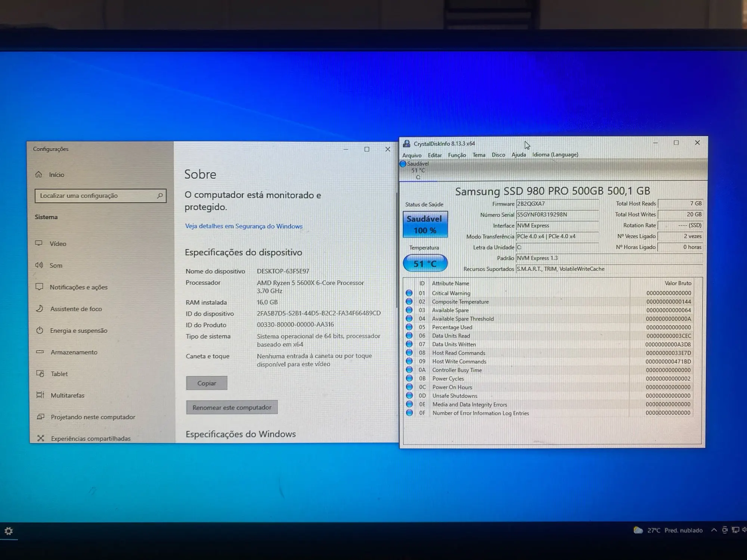This screenshot has height=560, width=747.
Task: Click the blue status dot for Critical Warning
Action: (x=409, y=293)
